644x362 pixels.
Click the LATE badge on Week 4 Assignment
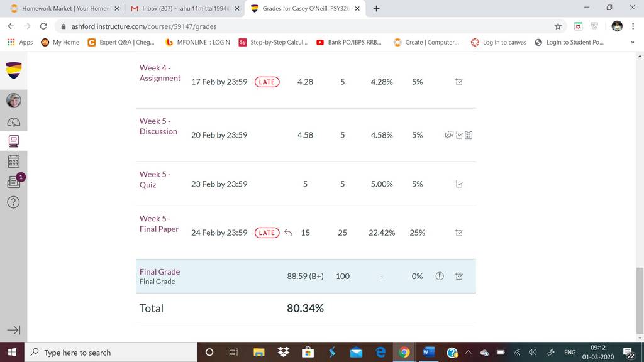(x=267, y=82)
